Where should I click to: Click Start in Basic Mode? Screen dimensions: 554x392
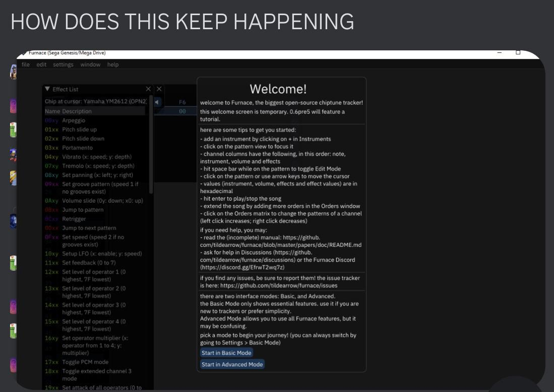[226, 353]
